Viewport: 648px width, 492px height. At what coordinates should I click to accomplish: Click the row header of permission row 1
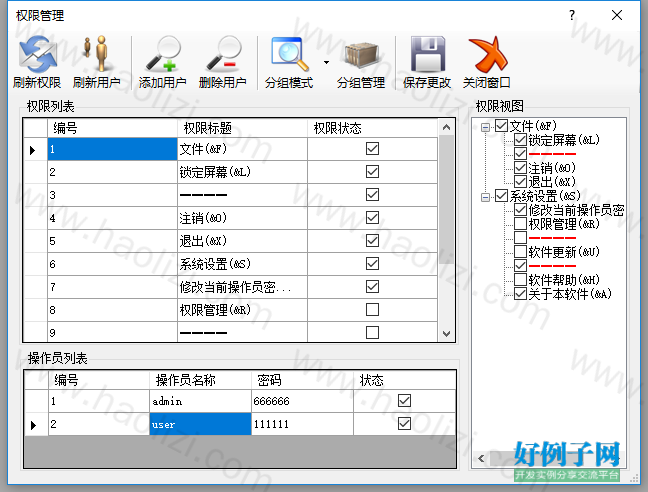pos(36,149)
